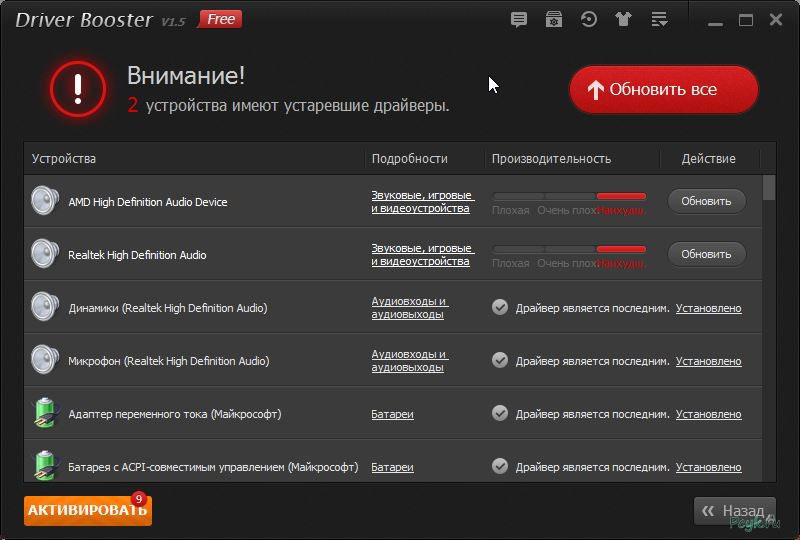
Task: Sort by Действие column header
Action: (x=709, y=159)
